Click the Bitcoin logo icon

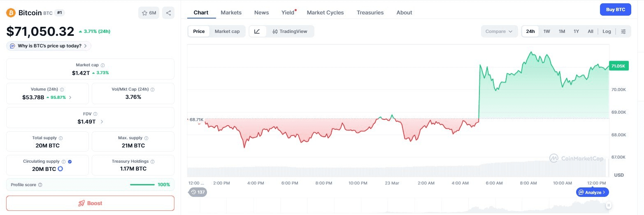11,13
